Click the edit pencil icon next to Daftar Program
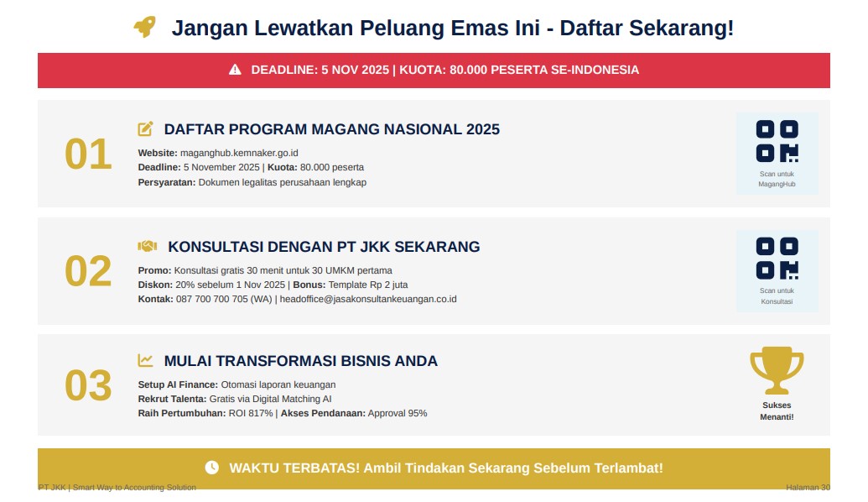 click(x=145, y=129)
